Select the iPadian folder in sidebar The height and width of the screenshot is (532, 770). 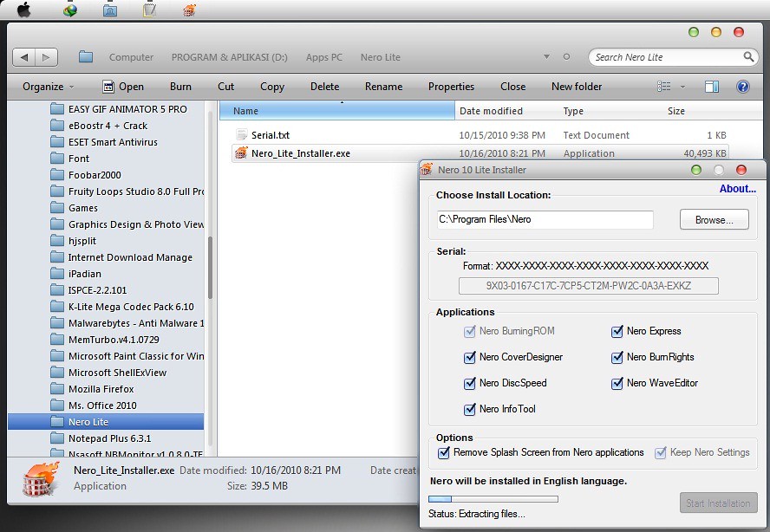pyautogui.click(x=84, y=274)
